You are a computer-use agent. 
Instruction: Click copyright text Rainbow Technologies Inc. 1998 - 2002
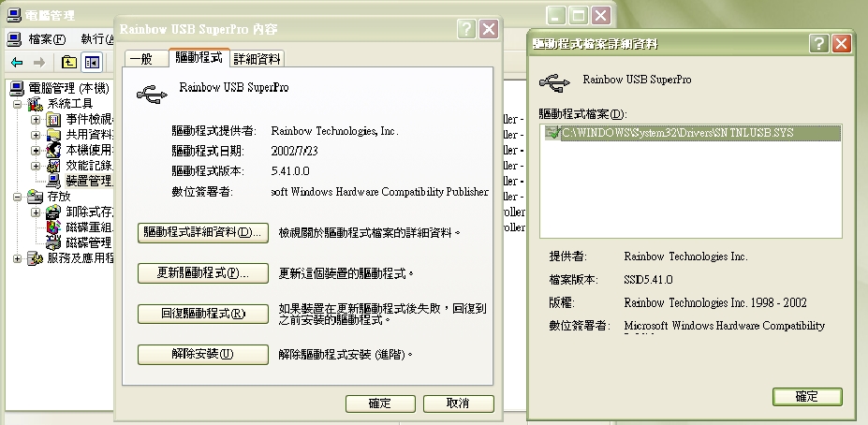[x=714, y=302]
